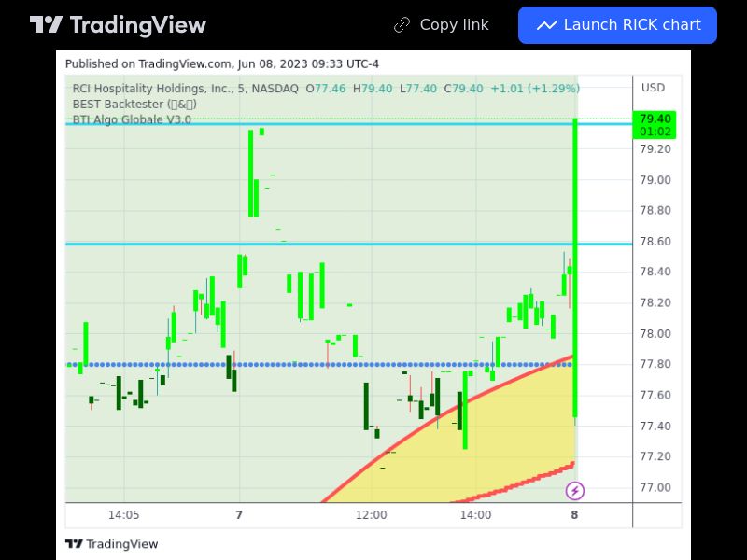Click the tall green candle at far right
The height and width of the screenshot is (560, 747).
[575, 268]
